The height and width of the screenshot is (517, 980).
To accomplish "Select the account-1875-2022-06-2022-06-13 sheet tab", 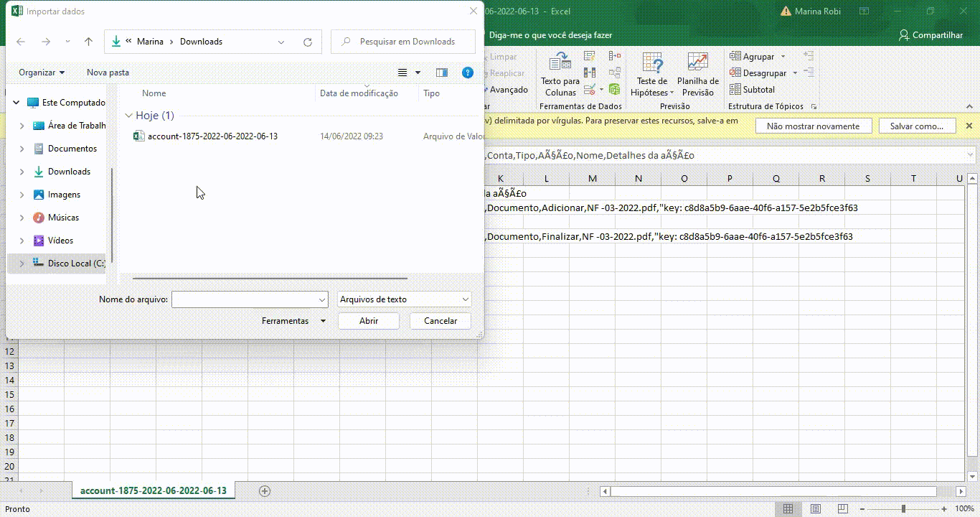I will [154, 491].
